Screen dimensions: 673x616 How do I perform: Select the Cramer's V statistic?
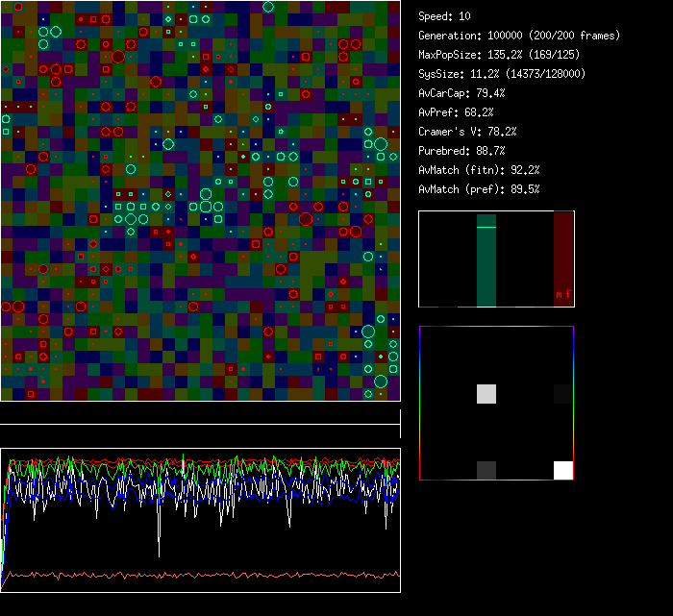click(467, 132)
